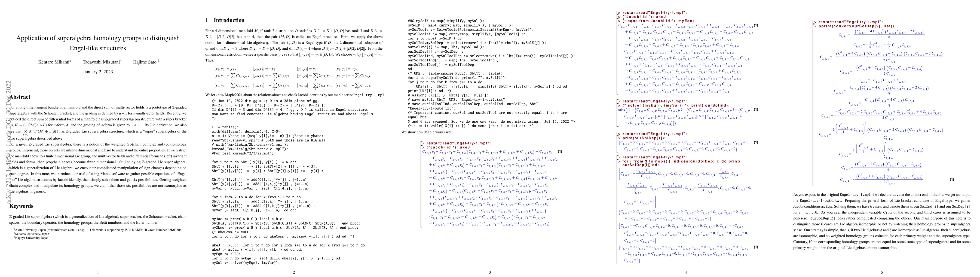Click author name Kentaro Mikami

pyautogui.click(x=54, y=62)
